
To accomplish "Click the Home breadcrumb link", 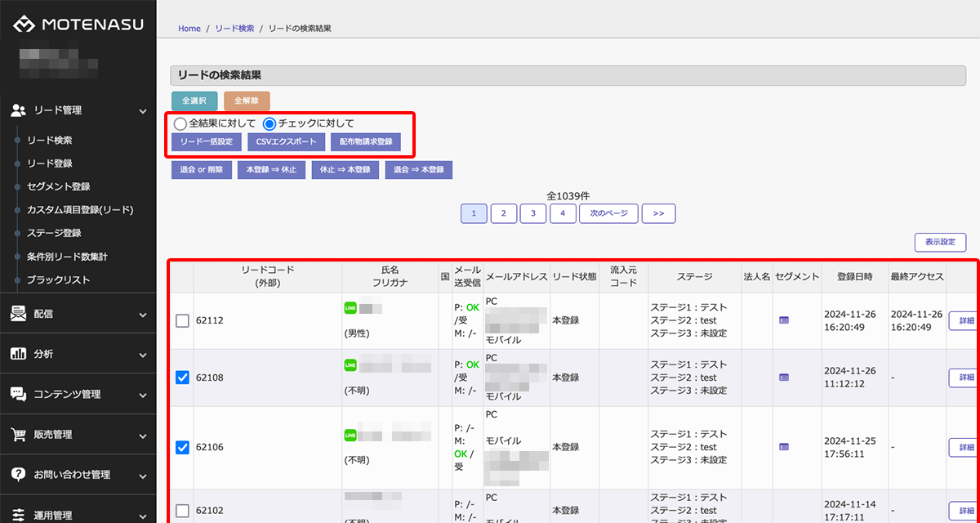I will (x=189, y=29).
